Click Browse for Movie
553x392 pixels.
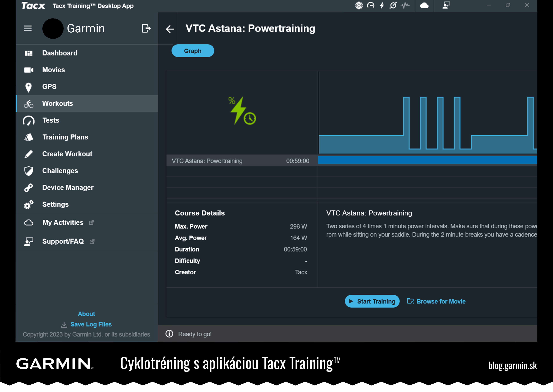[436, 301]
